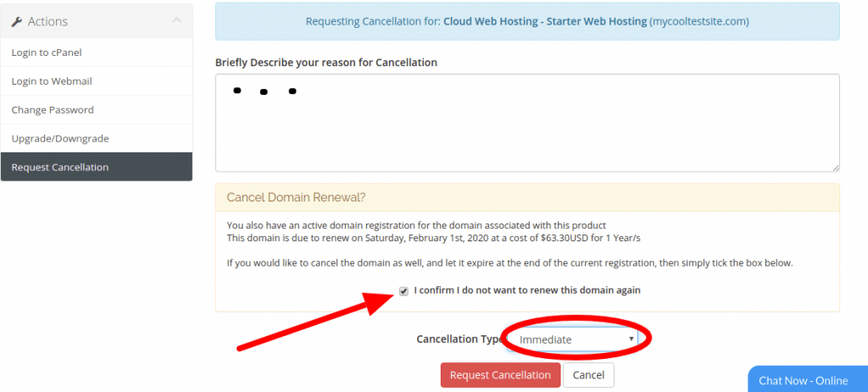Open the Upgrade/Downgrade sidebar option
The height and width of the screenshot is (392, 868).
(x=97, y=139)
